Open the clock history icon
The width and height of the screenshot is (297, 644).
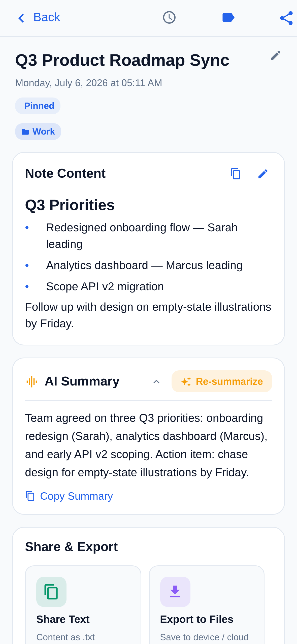coord(169,18)
